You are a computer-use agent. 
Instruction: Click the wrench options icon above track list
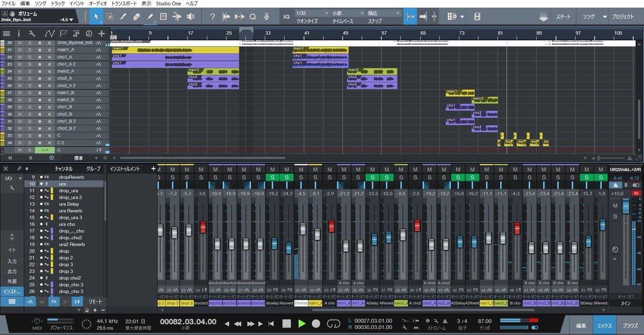32,33
